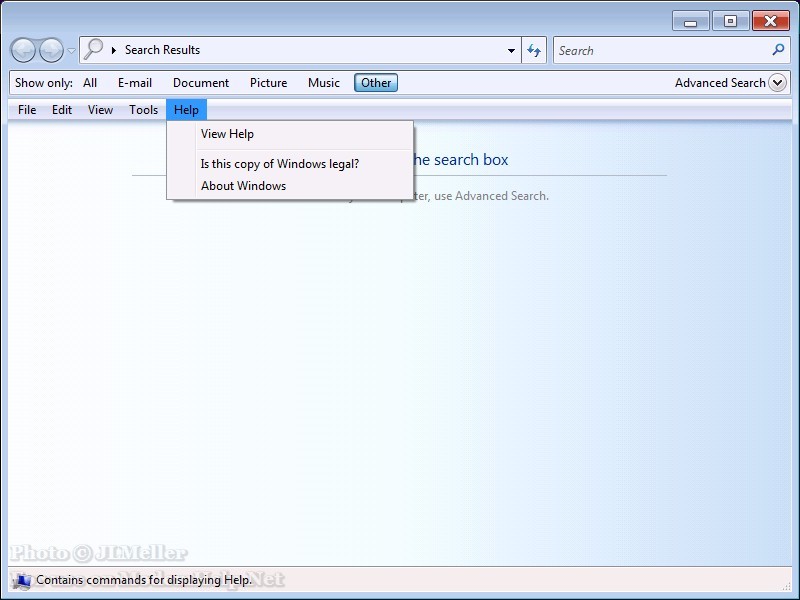Click the Advanced Search label
Screen dimensions: 800x600
(720, 83)
